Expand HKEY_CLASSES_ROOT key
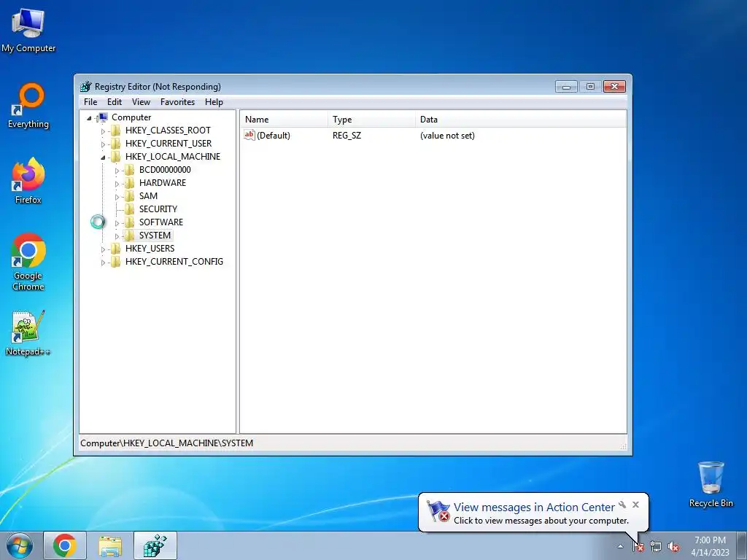The image size is (747, 560). pos(103,131)
